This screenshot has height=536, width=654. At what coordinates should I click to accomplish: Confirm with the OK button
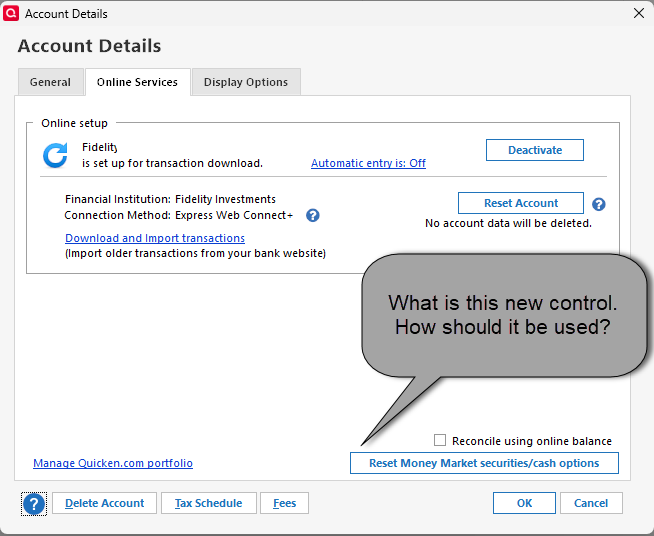click(x=524, y=503)
